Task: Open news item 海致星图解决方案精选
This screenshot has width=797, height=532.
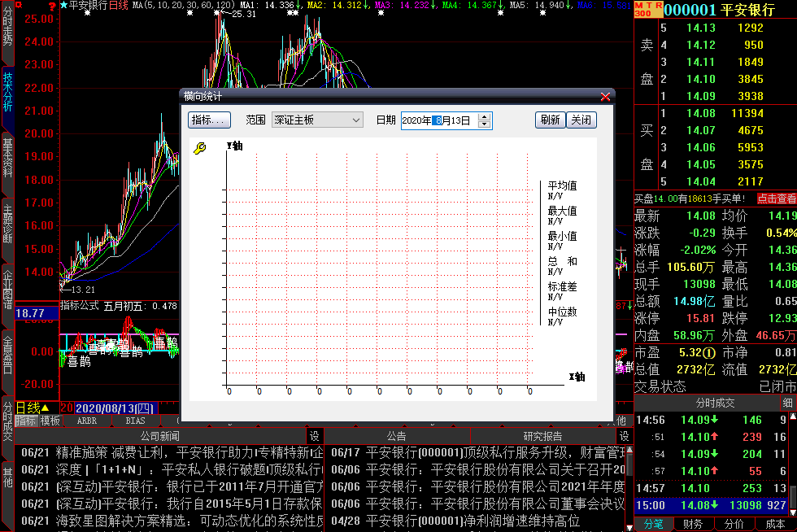Action: [172, 521]
